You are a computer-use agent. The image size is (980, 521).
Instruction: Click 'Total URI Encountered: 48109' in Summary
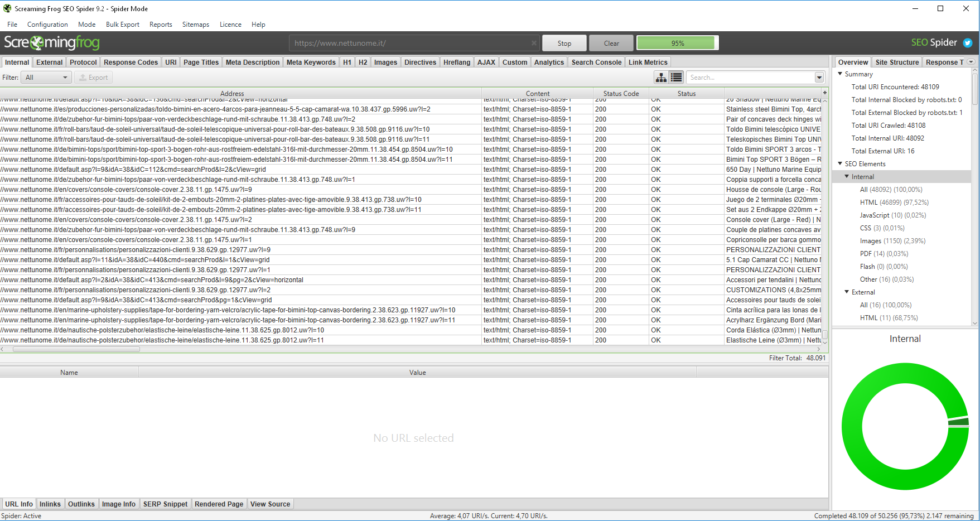tap(895, 87)
